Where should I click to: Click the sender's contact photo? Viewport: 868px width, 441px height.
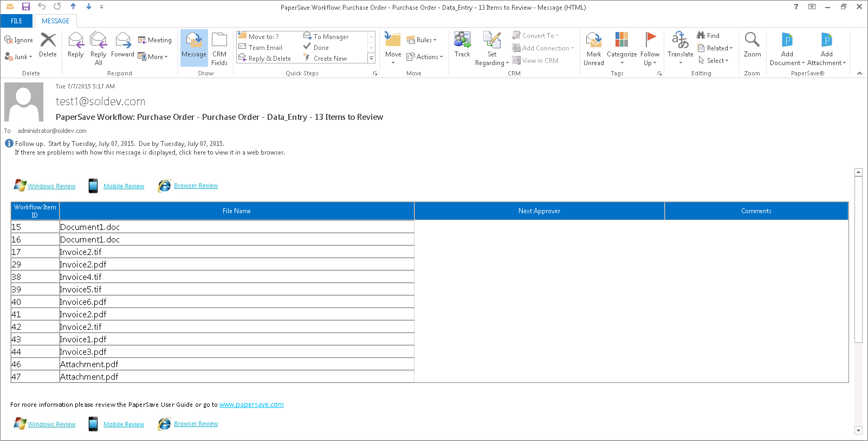coord(24,101)
